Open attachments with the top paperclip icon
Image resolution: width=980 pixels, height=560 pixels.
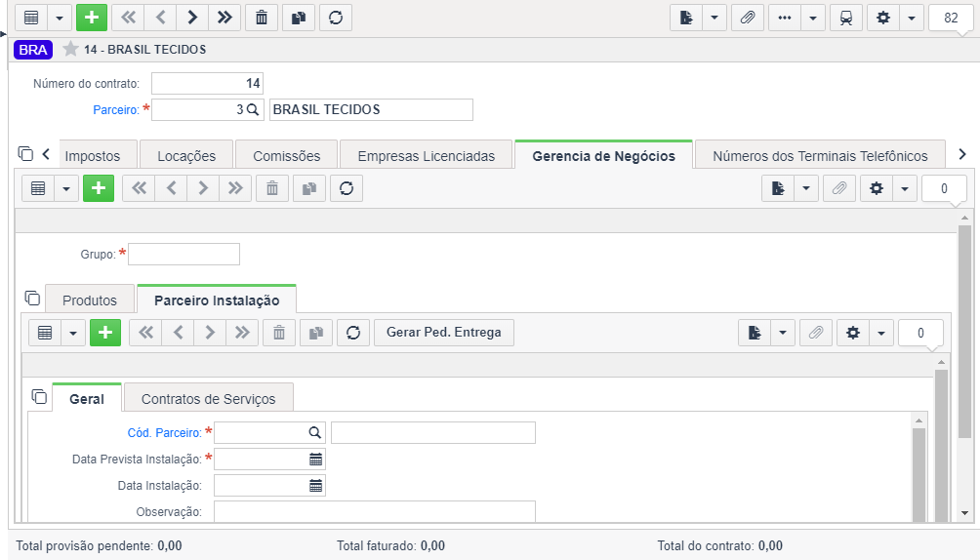pyautogui.click(x=747, y=18)
